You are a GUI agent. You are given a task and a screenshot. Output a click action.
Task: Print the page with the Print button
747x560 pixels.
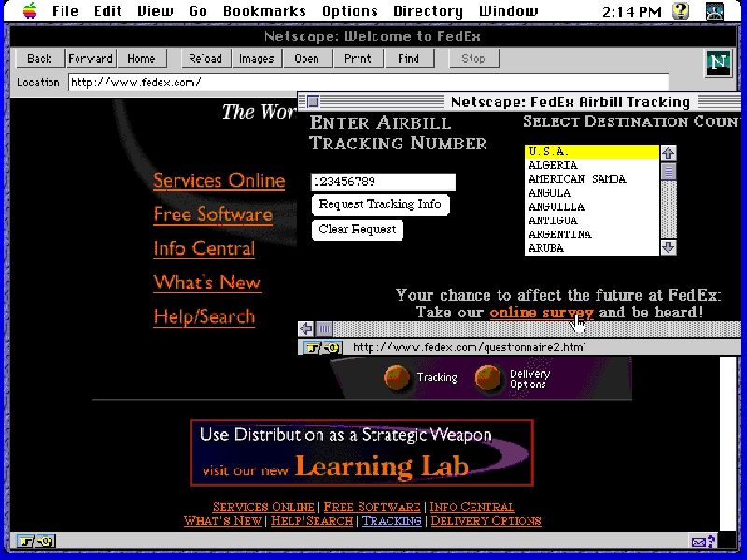click(x=358, y=59)
